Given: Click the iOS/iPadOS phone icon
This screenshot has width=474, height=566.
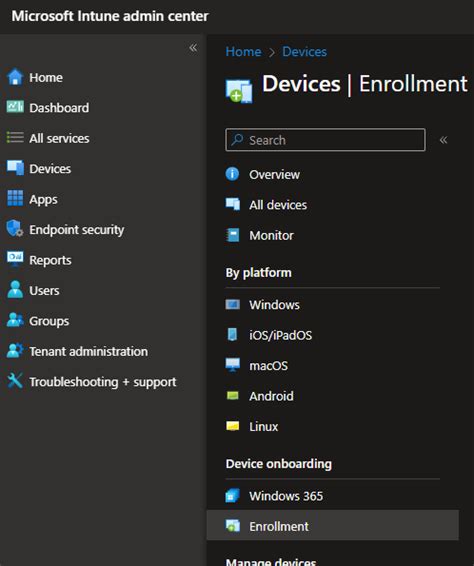Looking at the screenshot, I should click(x=232, y=335).
